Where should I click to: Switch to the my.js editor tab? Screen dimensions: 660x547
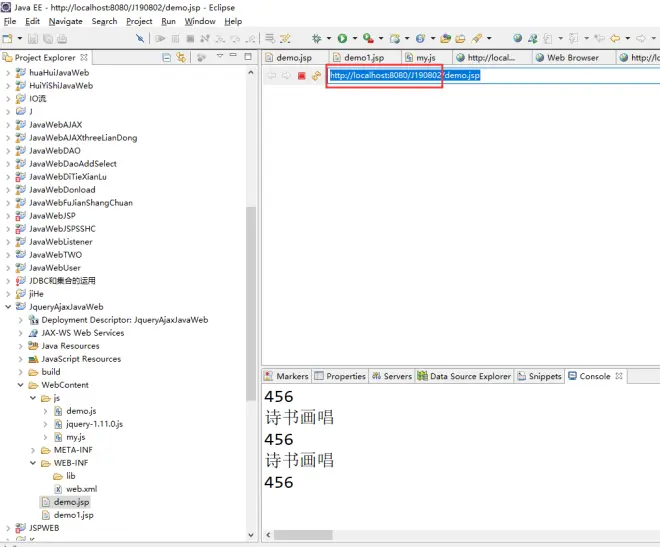tap(426, 58)
